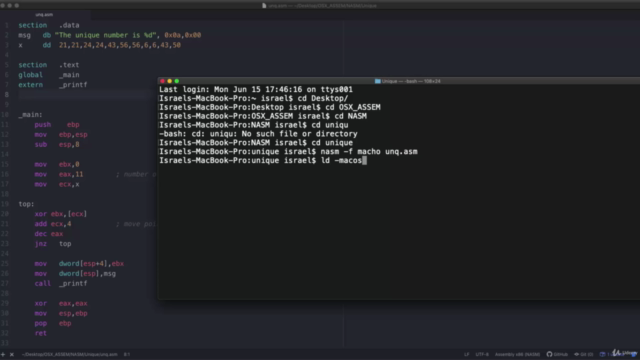Click 'cd OSX_ASSEM' command in Terminal

pos(353,107)
